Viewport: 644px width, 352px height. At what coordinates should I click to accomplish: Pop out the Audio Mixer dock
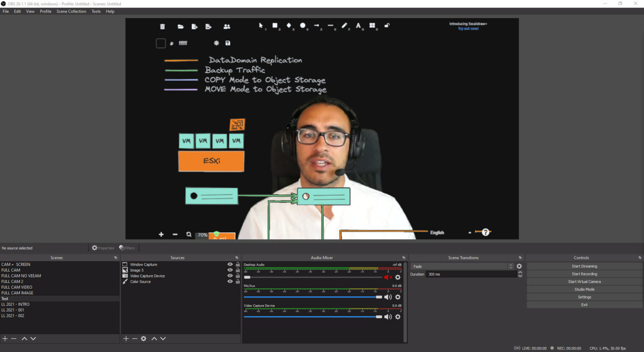tap(404, 258)
